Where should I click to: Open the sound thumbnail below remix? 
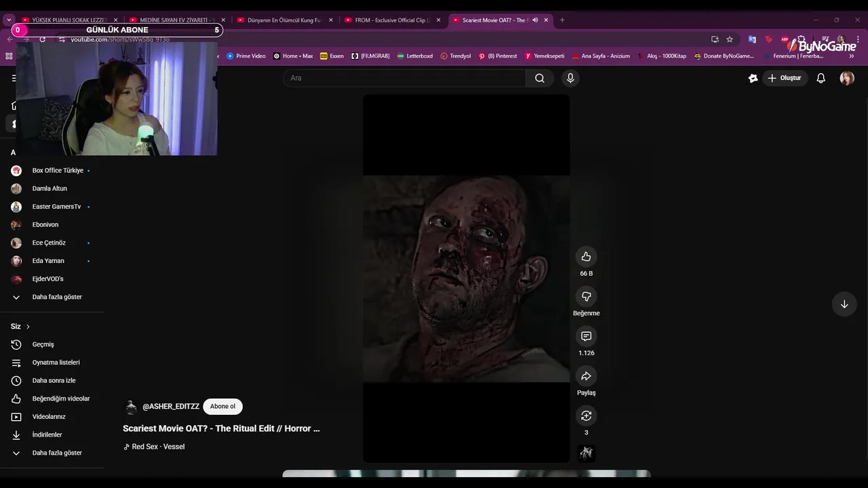pyautogui.click(x=586, y=453)
